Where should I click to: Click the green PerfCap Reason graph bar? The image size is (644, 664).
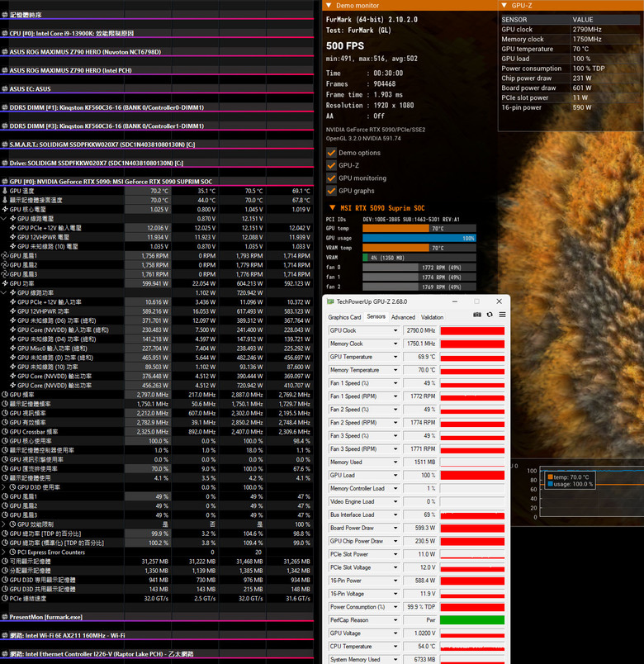pos(472,620)
